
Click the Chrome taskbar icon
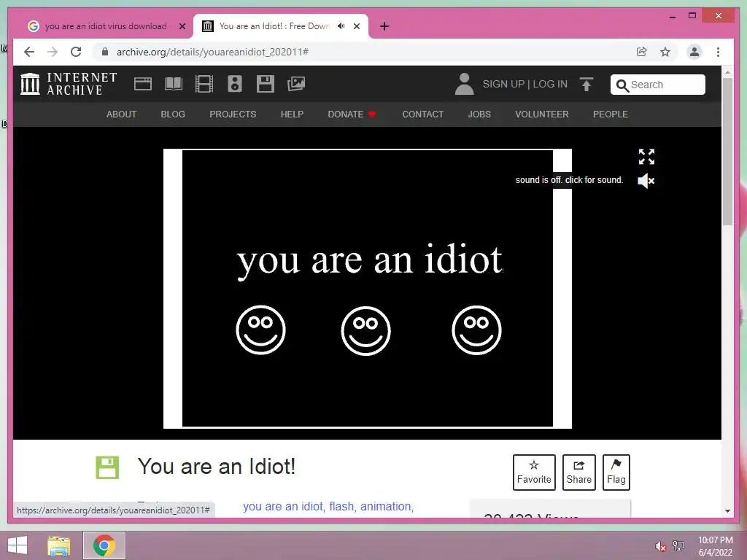pos(104,545)
